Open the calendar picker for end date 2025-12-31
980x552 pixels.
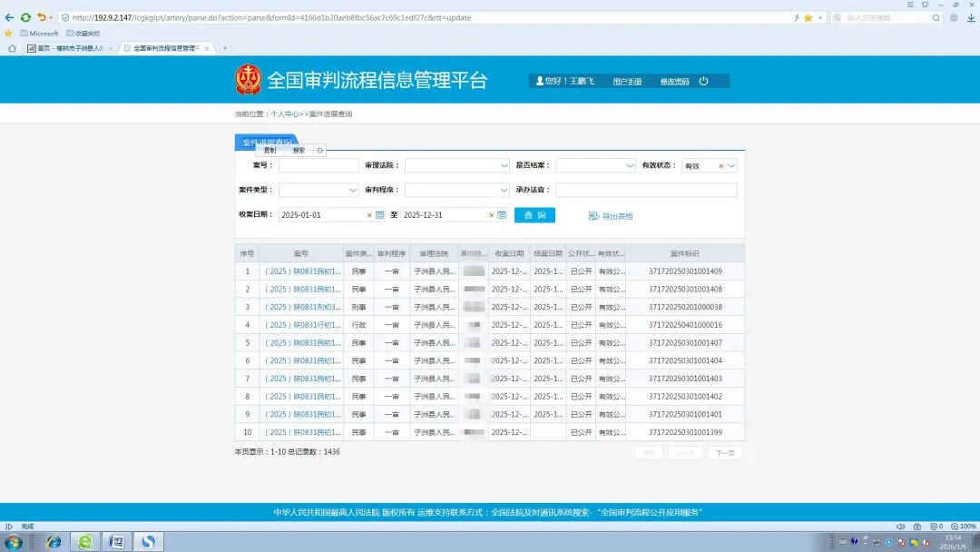click(502, 215)
